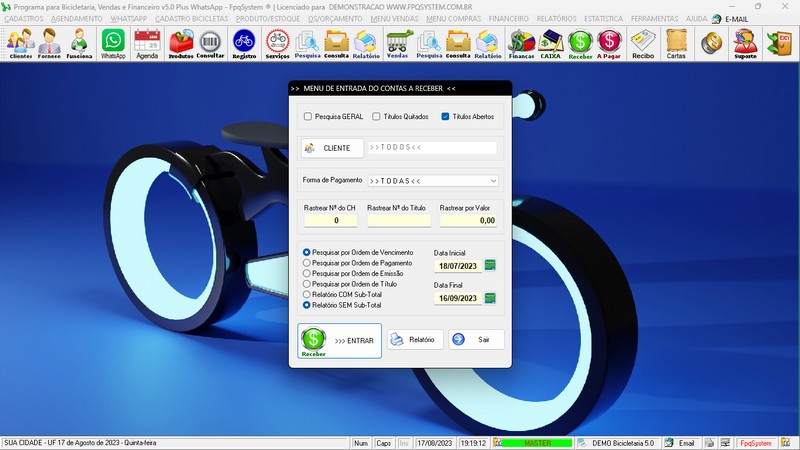The height and width of the screenshot is (450, 800).
Task: Open the Registro bicycle icon
Action: (x=243, y=42)
